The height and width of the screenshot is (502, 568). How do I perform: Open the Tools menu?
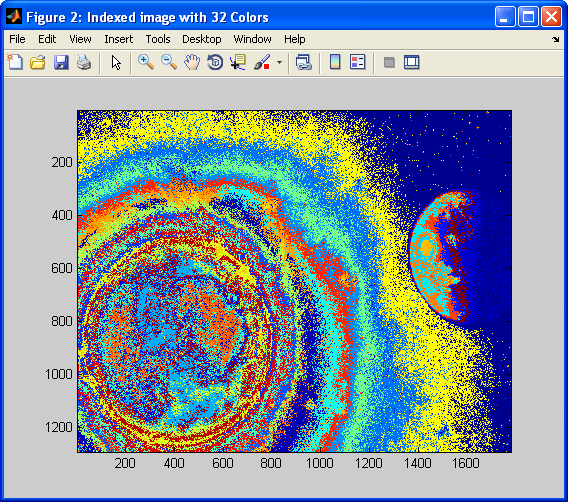coord(158,39)
